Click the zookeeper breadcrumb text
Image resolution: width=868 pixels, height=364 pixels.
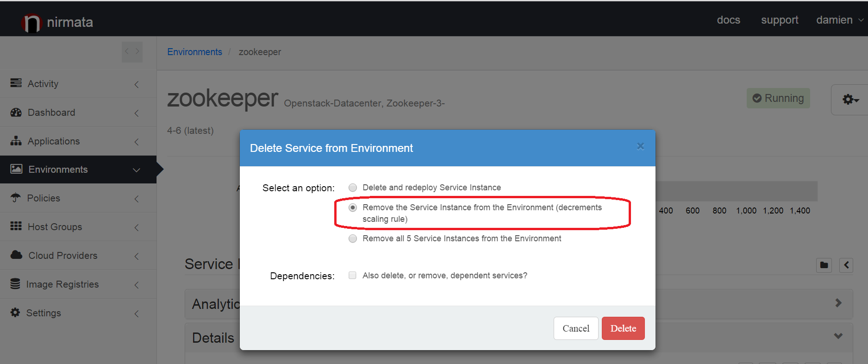click(260, 52)
